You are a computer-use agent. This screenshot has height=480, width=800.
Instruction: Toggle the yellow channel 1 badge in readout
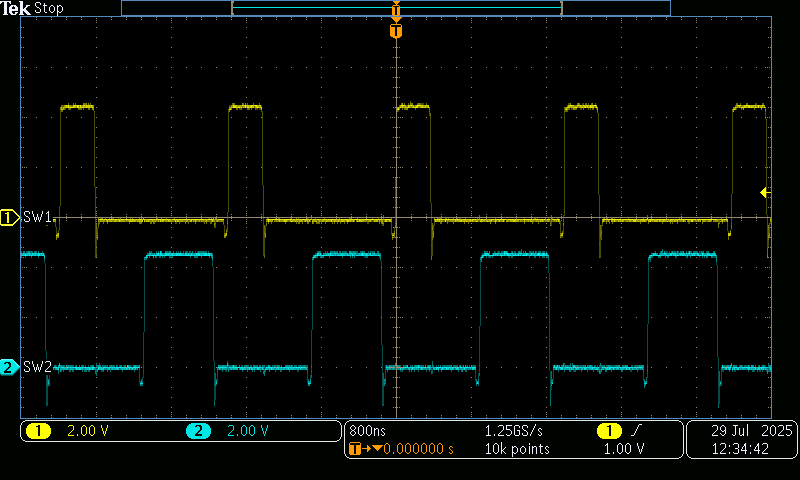(x=39, y=431)
